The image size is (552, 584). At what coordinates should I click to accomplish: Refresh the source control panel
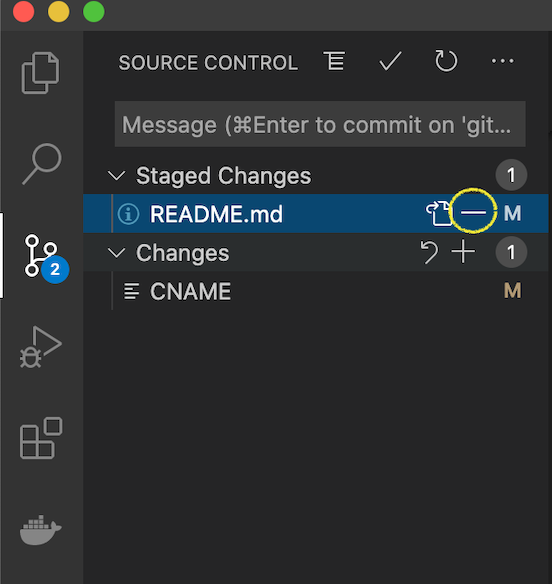(446, 61)
